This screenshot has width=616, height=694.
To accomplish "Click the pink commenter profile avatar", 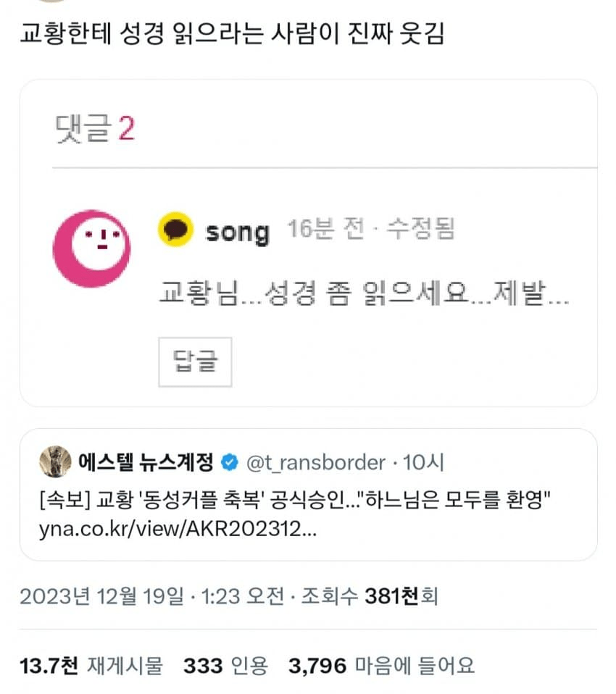I will [91, 248].
